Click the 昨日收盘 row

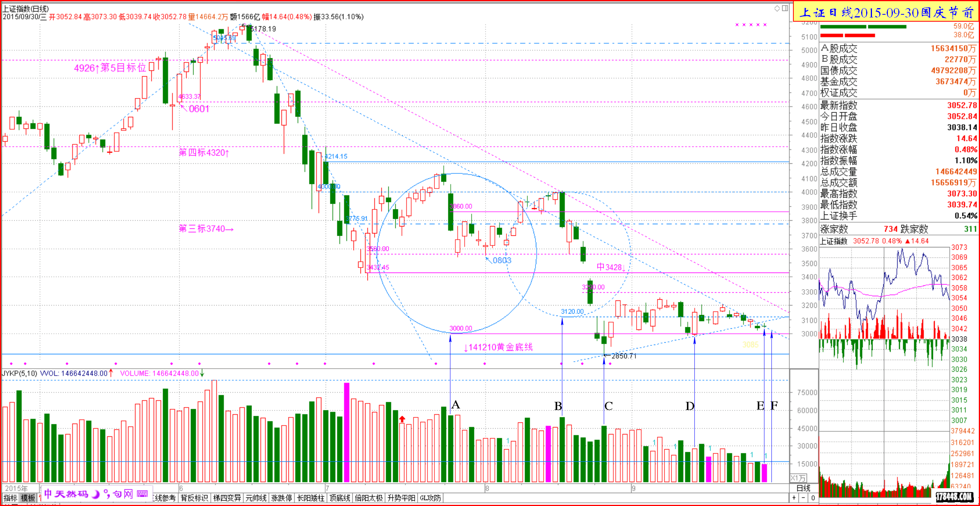[x=898, y=127]
